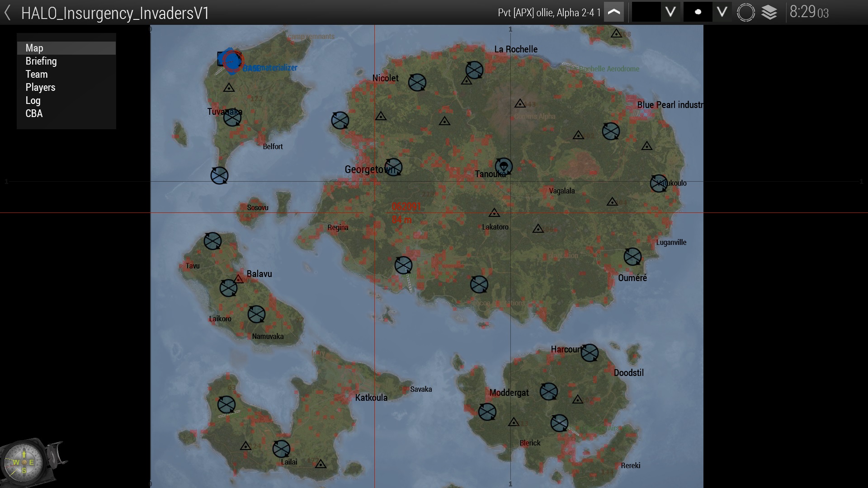Image resolution: width=868 pixels, height=488 pixels.
Task: Click the blue base marker near rematerializer
Action: point(232,61)
